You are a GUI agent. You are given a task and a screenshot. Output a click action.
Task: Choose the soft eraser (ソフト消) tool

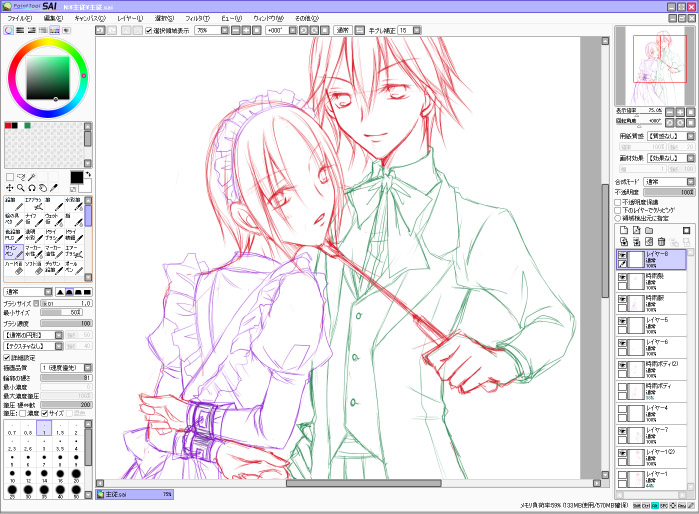click(34, 267)
